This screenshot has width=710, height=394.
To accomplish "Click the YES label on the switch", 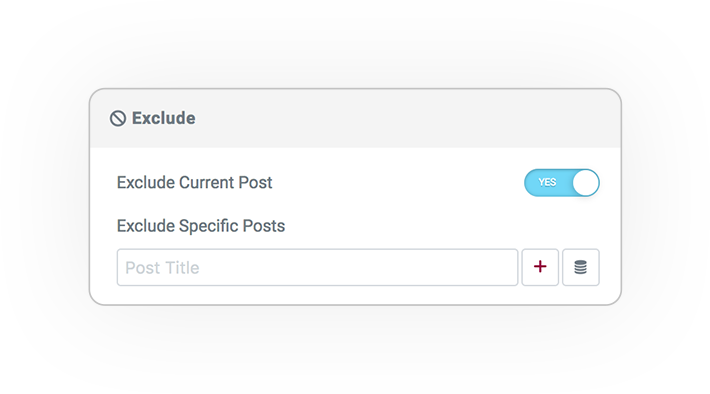I will 547,183.
